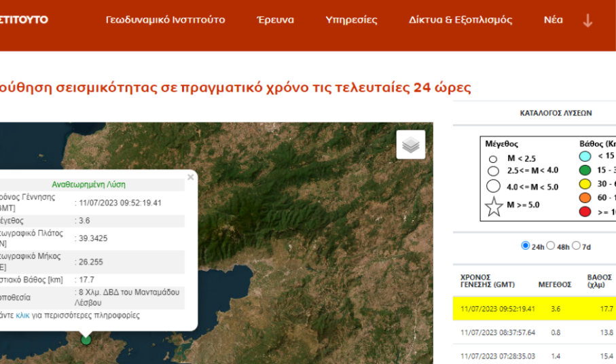Click the down arrow icon in header
The image size is (616, 364).
tap(587, 20)
